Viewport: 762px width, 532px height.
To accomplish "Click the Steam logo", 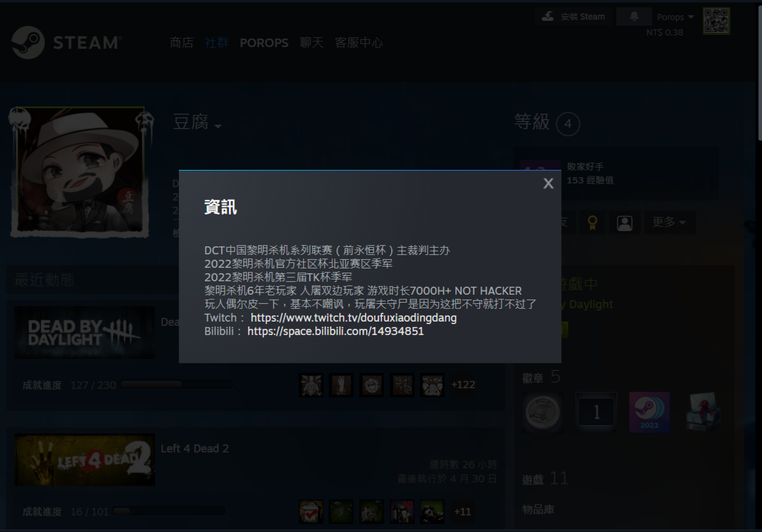I will (65, 42).
